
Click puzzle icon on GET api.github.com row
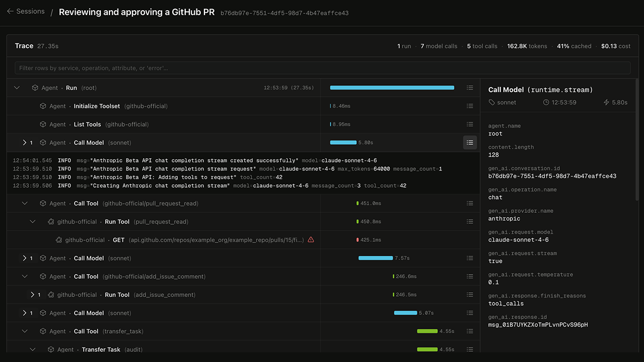click(59, 240)
